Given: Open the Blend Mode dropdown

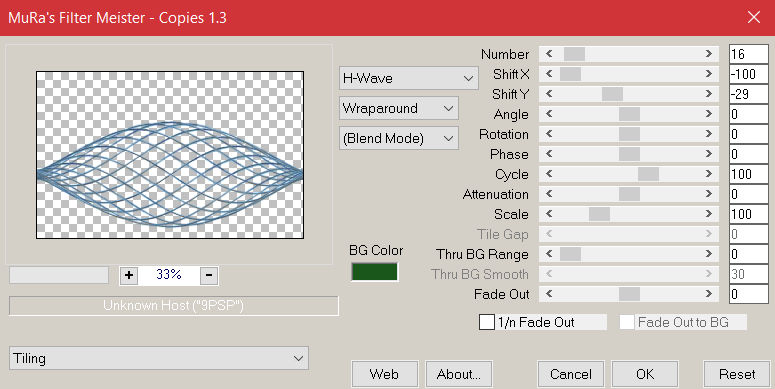Looking at the screenshot, I should [399, 138].
